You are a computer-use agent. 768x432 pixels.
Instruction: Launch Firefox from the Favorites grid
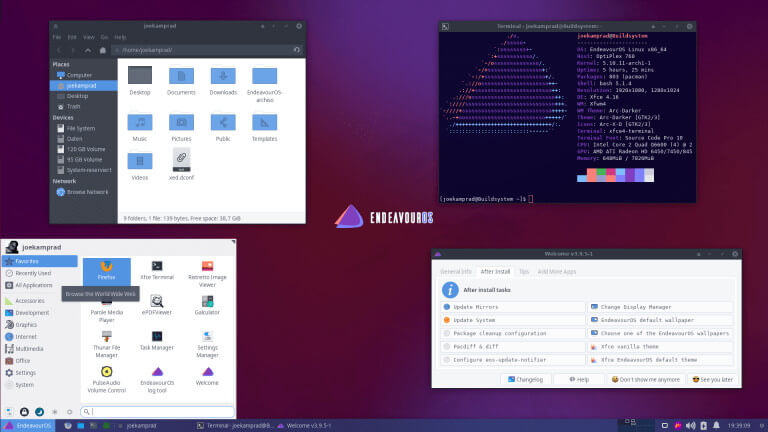pos(106,271)
